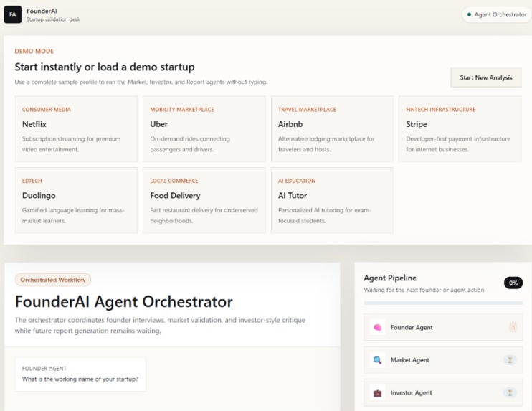Screen dimensions: 532x411
Task: Click 'Waiting for the next founder or agent action'
Action: point(424,290)
